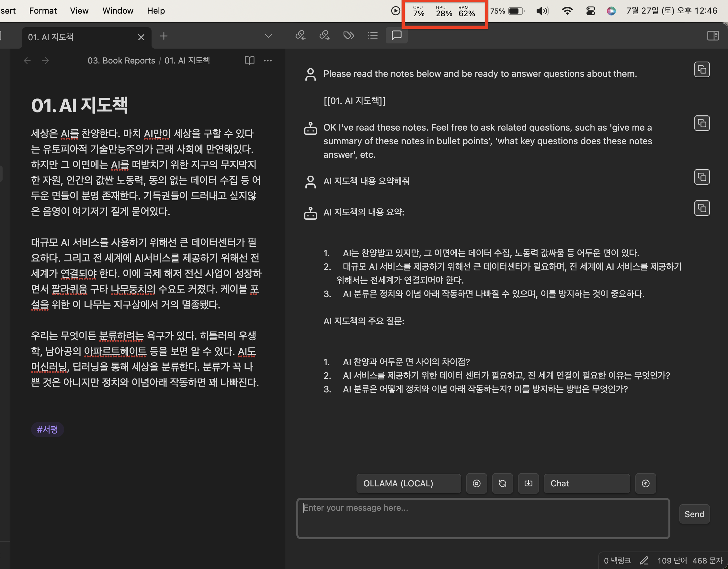Expand the tab list chevron
This screenshot has height=569, width=728.
click(x=268, y=36)
